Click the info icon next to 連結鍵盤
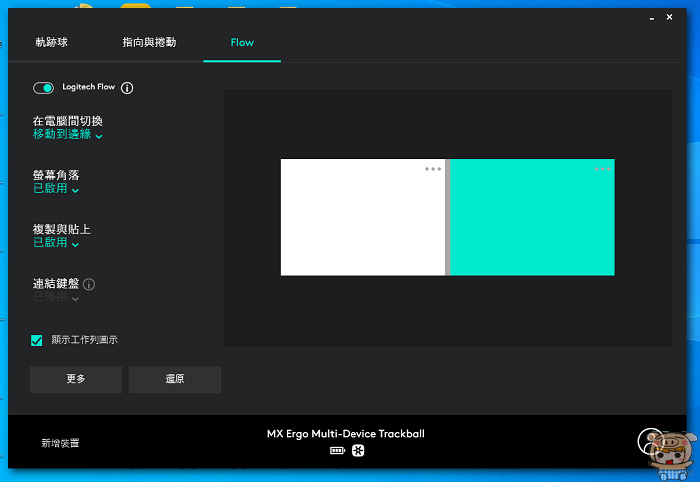700x482 pixels. (89, 284)
